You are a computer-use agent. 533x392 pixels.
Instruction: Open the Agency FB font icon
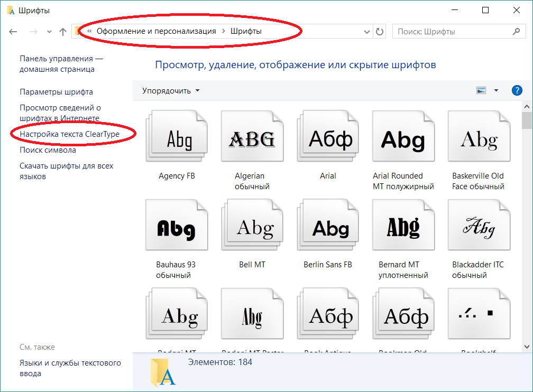coord(177,138)
